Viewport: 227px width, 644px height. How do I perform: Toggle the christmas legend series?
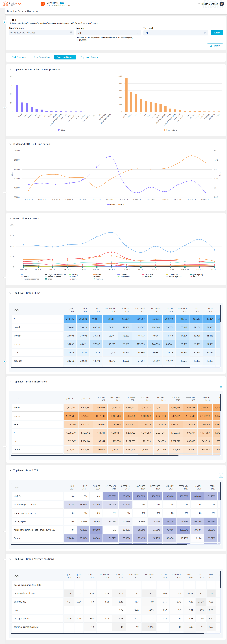[148, 275]
